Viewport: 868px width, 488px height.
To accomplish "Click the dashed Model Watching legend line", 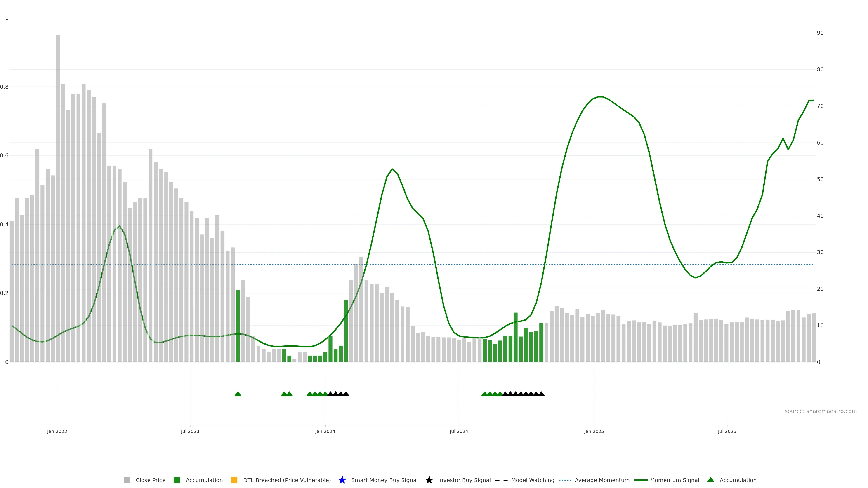I will pos(501,480).
